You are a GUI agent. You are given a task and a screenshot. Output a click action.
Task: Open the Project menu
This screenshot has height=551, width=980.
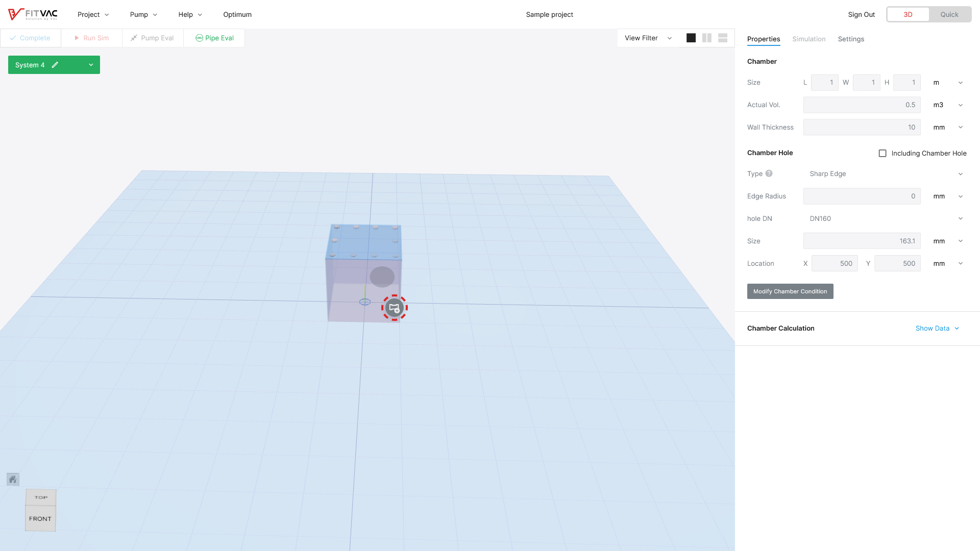(93, 14)
